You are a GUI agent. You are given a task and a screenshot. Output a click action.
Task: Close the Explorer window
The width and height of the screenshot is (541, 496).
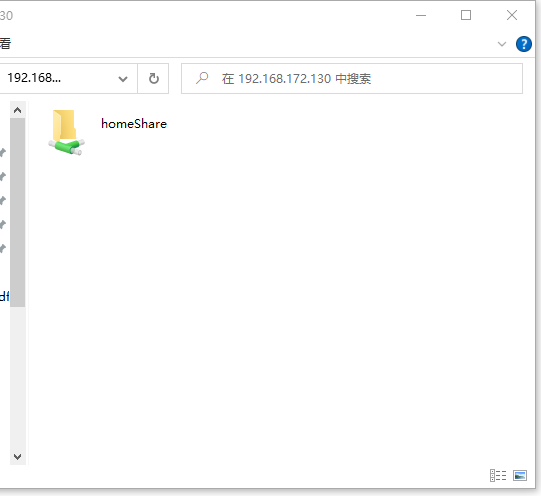click(x=512, y=15)
